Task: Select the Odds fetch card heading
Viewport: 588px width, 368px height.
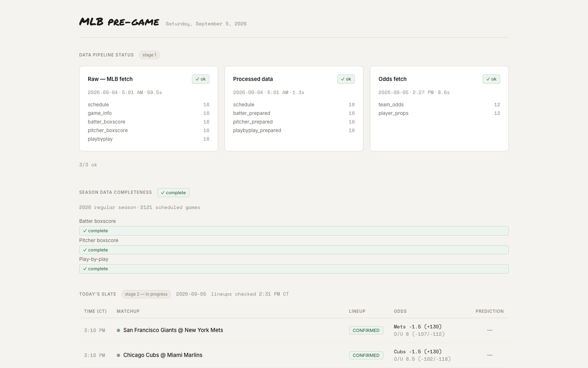Action: 392,79
